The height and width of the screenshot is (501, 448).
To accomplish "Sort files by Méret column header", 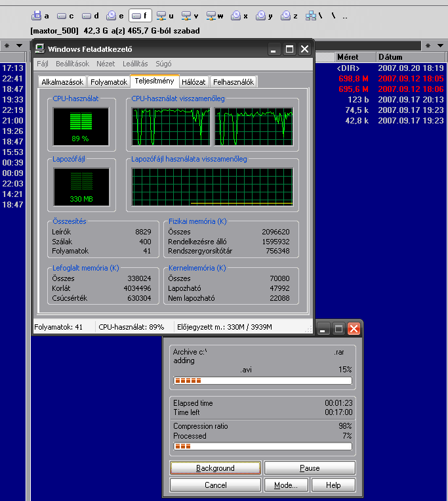I will pyautogui.click(x=355, y=57).
